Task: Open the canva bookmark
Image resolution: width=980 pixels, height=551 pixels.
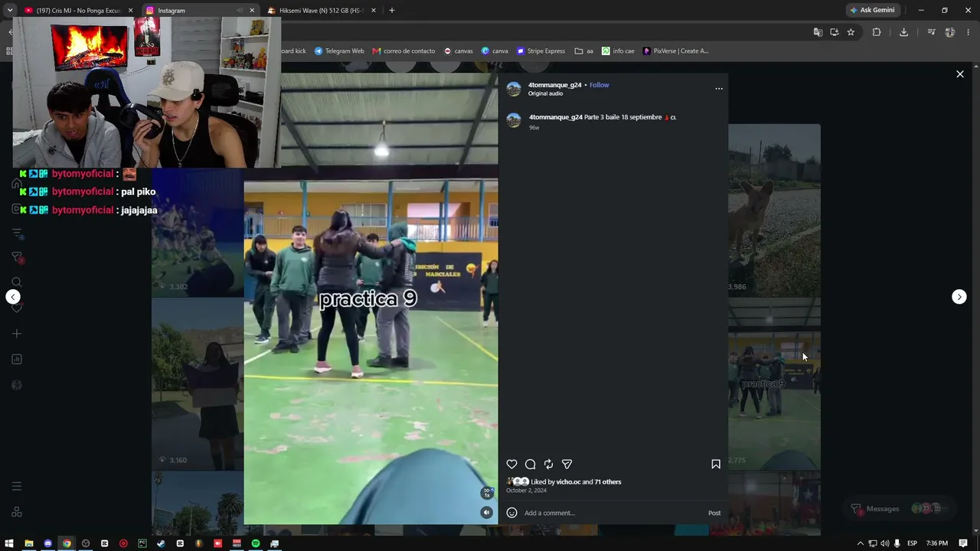Action: coord(495,51)
